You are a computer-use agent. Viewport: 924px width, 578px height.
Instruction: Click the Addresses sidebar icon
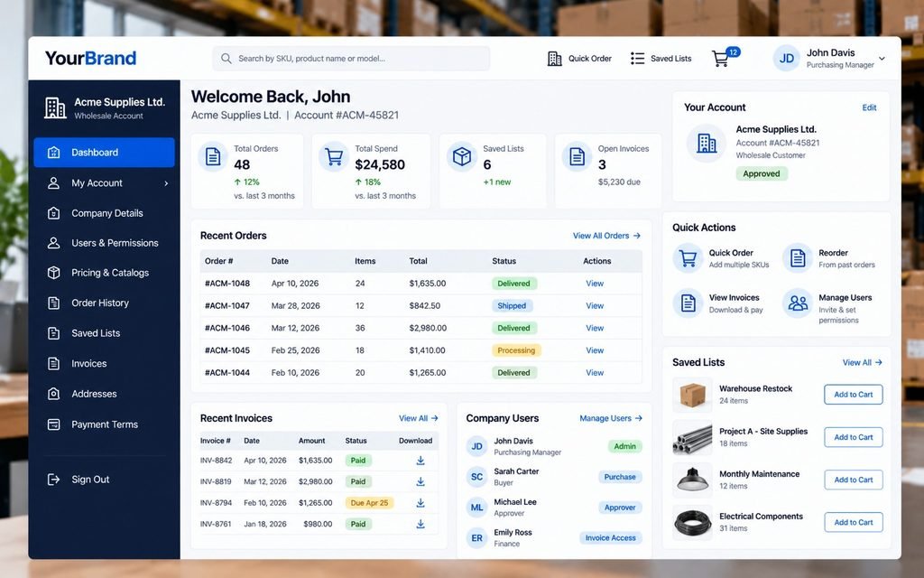[53, 394]
